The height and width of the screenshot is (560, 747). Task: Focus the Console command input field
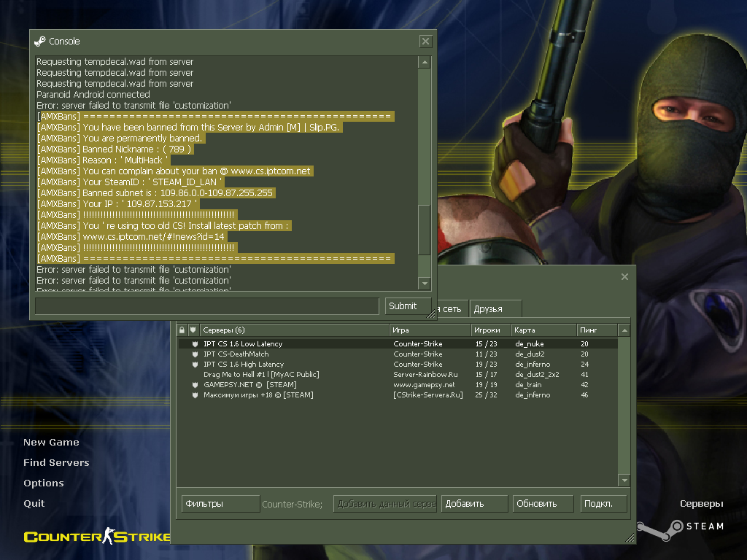[x=207, y=306]
